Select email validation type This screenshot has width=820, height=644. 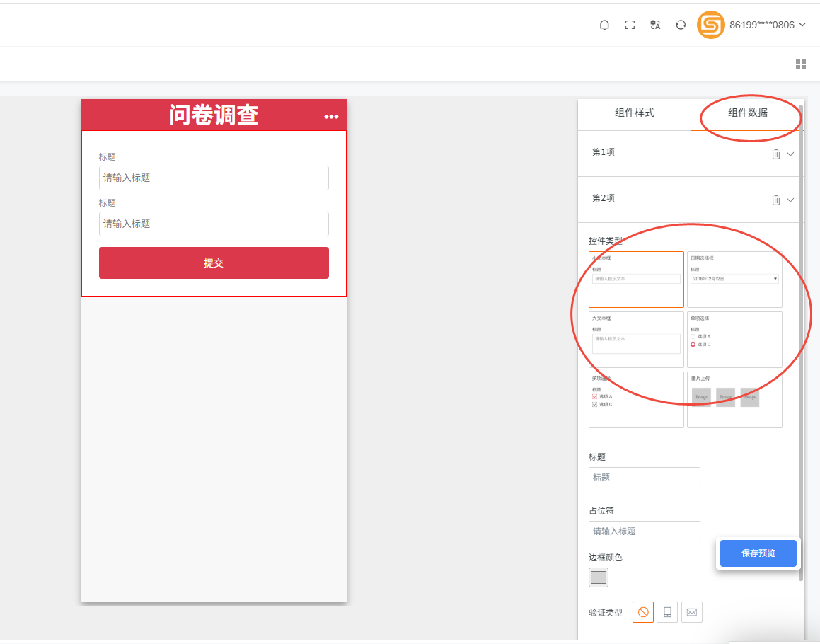coord(692,612)
